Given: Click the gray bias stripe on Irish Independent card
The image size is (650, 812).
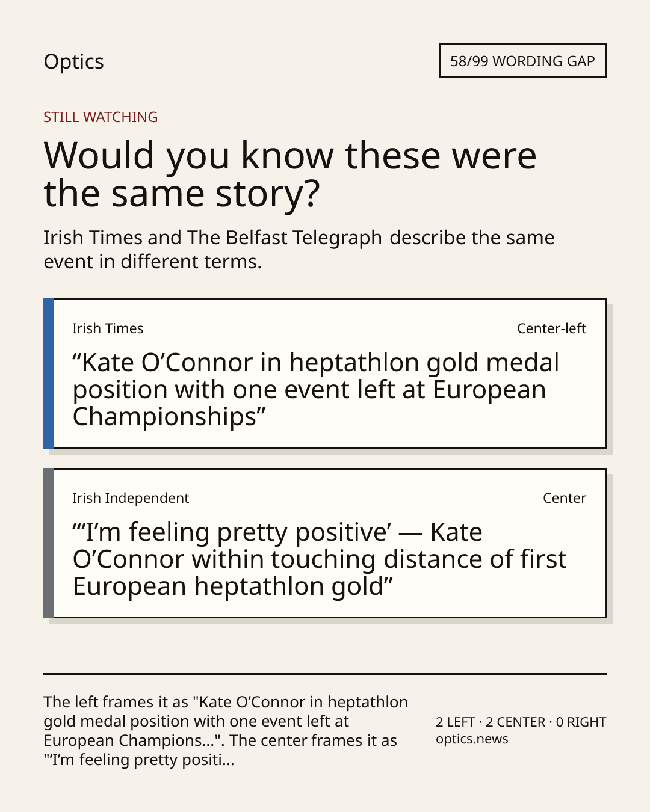Looking at the screenshot, I should click(x=49, y=543).
